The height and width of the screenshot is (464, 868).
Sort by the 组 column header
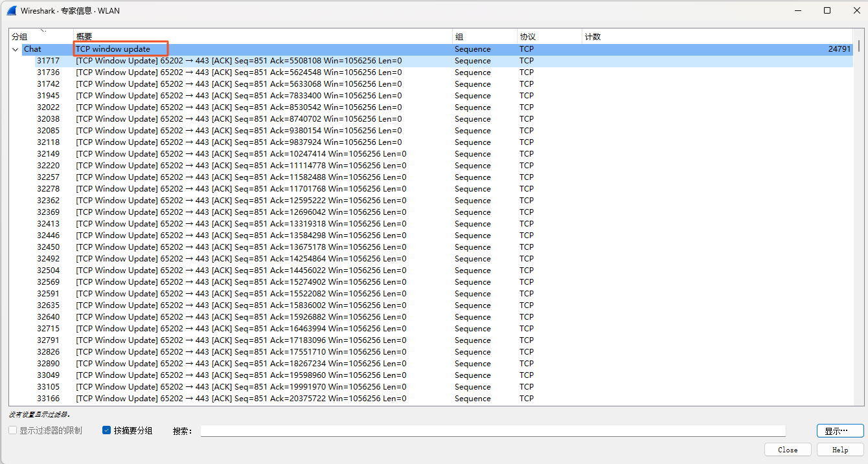(x=485, y=37)
